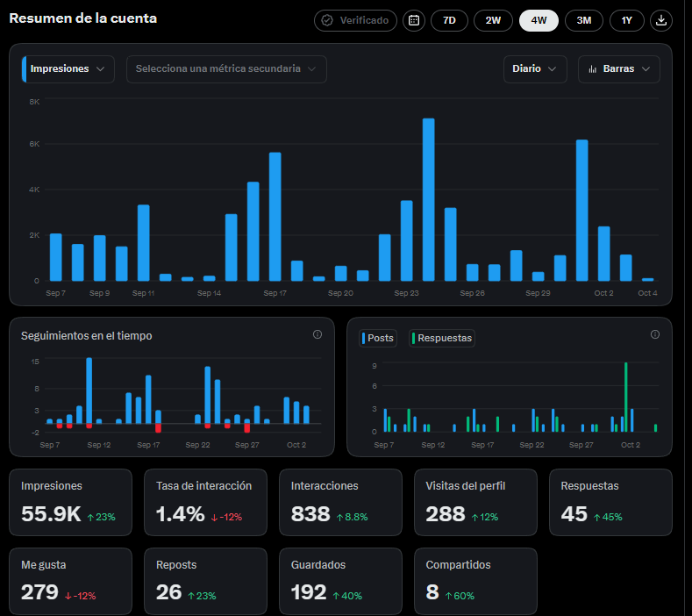Open the Me gusta 279 card
This screenshot has width=692, height=616.
71,581
